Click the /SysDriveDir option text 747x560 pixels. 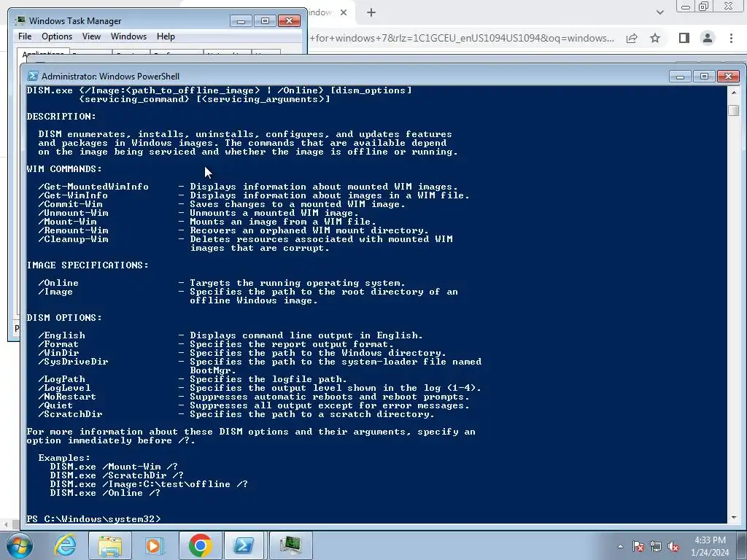click(73, 362)
